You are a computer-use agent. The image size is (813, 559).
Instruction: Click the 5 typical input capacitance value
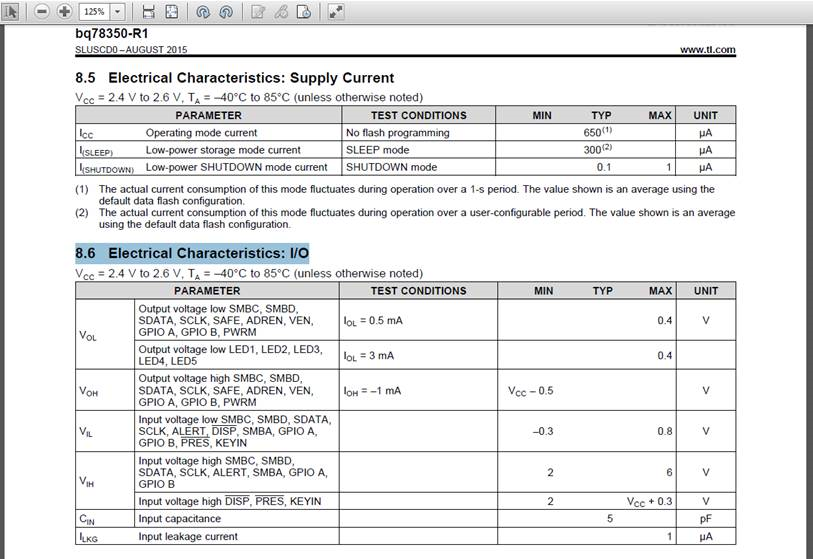[x=610, y=519]
